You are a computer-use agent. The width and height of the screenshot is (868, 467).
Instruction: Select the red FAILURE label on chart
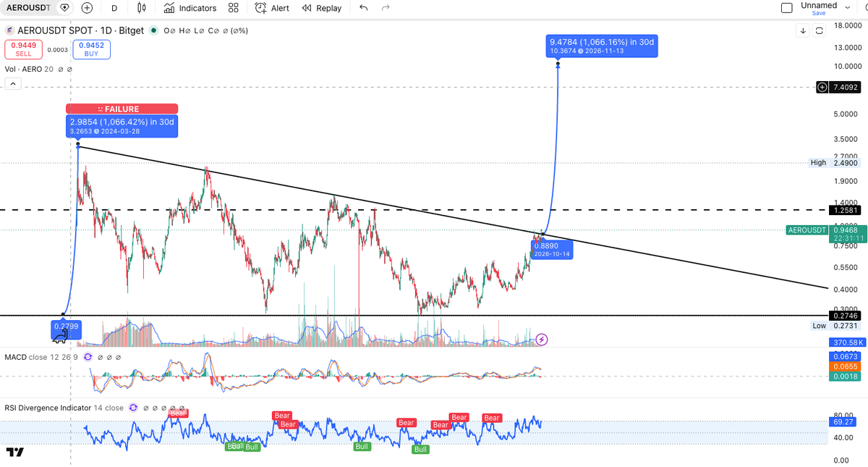click(122, 109)
